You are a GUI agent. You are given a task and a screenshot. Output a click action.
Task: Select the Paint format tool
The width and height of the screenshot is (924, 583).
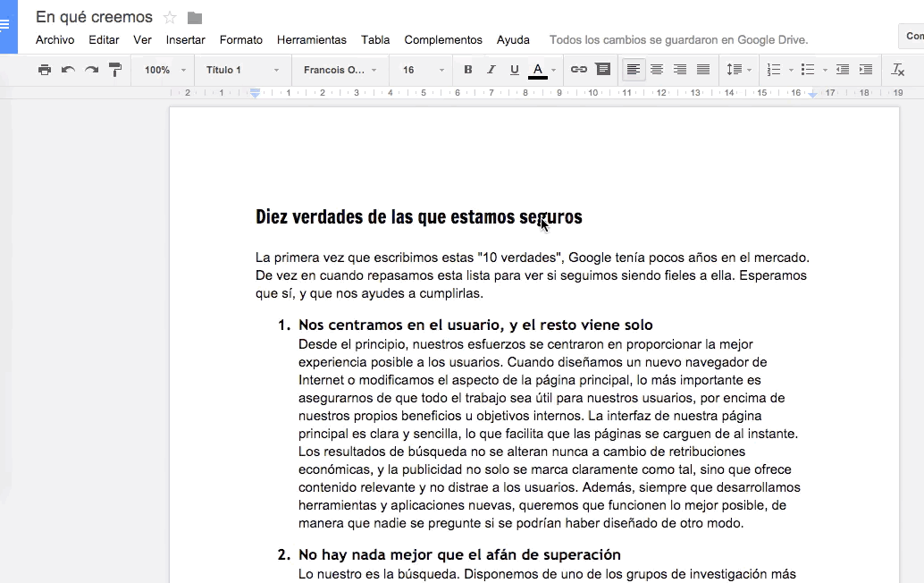[x=115, y=70]
